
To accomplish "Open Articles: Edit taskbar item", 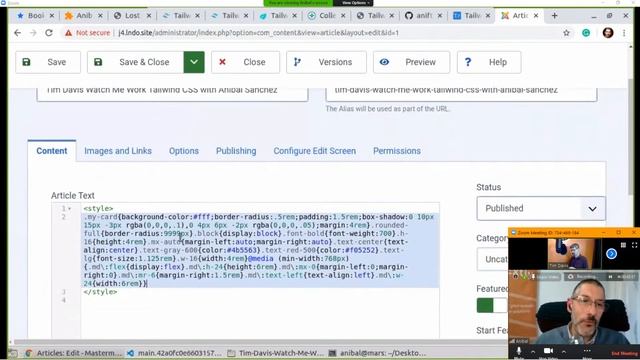I will pos(74,353).
